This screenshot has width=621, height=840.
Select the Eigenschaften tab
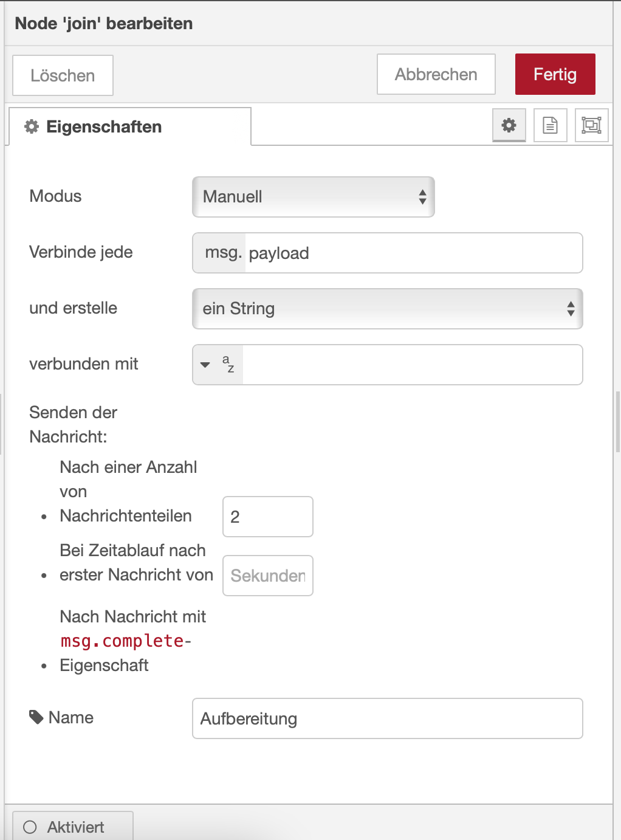pyautogui.click(x=129, y=126)
